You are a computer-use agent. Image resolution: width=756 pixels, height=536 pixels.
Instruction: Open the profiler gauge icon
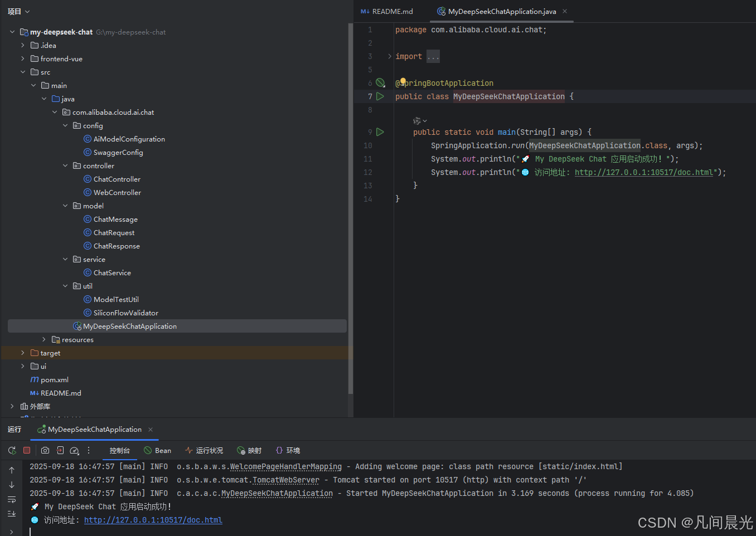click(x=74, y=450)
